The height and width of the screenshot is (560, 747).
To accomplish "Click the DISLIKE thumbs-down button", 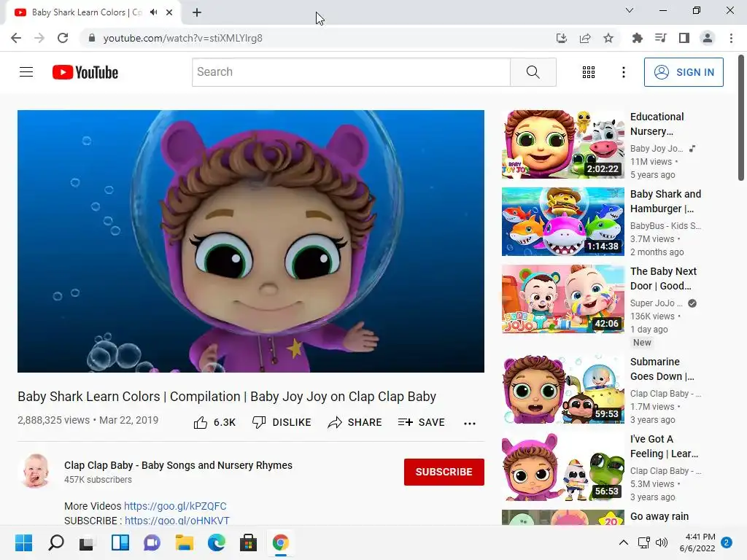I will (282, 422).
